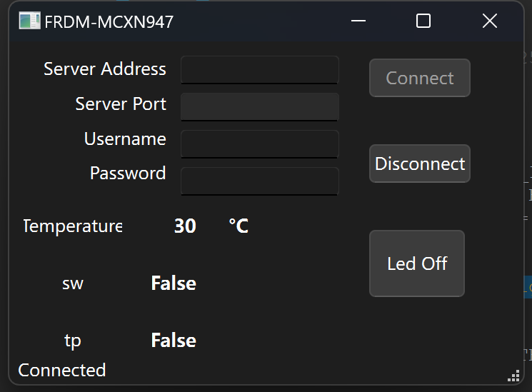Click the Server Address label
Viewport: 532px width, 392px height.
coord(105,69)
